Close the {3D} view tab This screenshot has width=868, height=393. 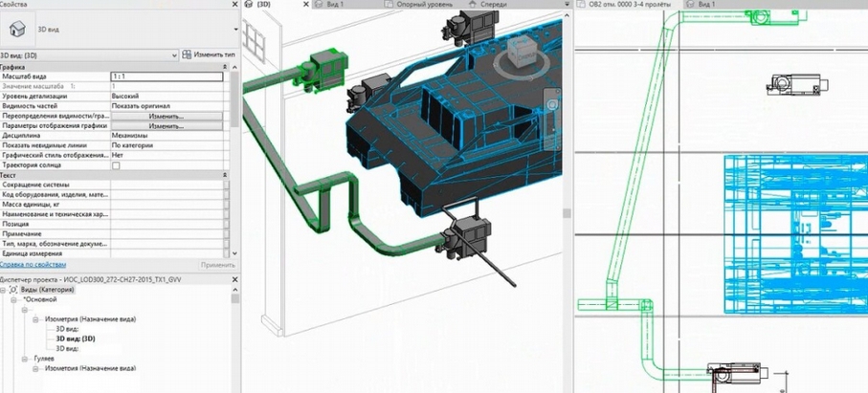click(x=306, y=4)
